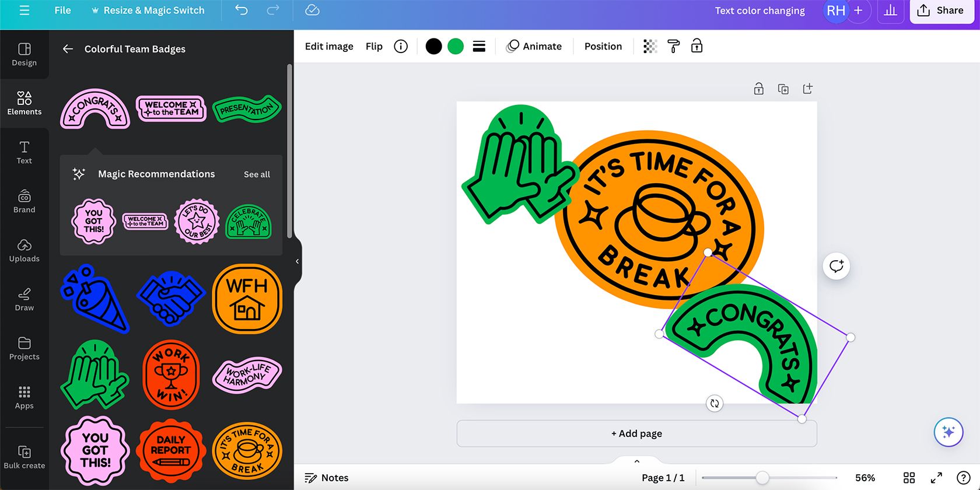Open the File menu

click(x=62, y=10)
